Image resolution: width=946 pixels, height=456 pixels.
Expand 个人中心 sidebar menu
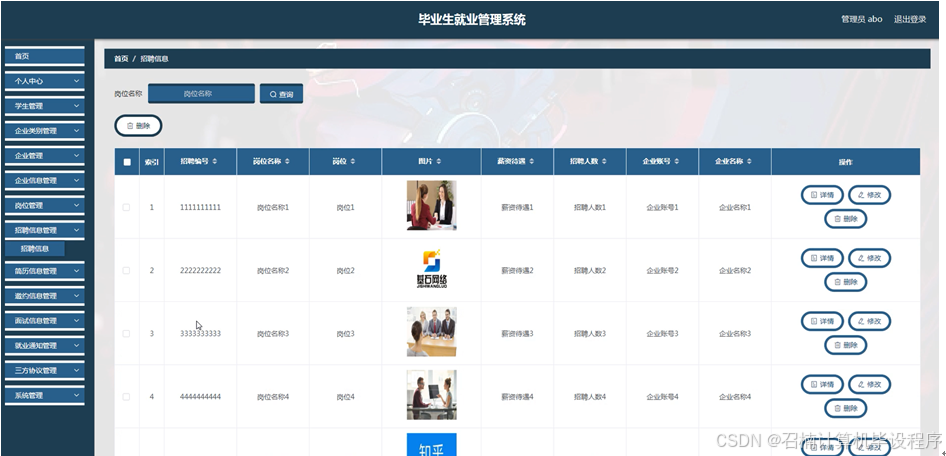[45, 81]
